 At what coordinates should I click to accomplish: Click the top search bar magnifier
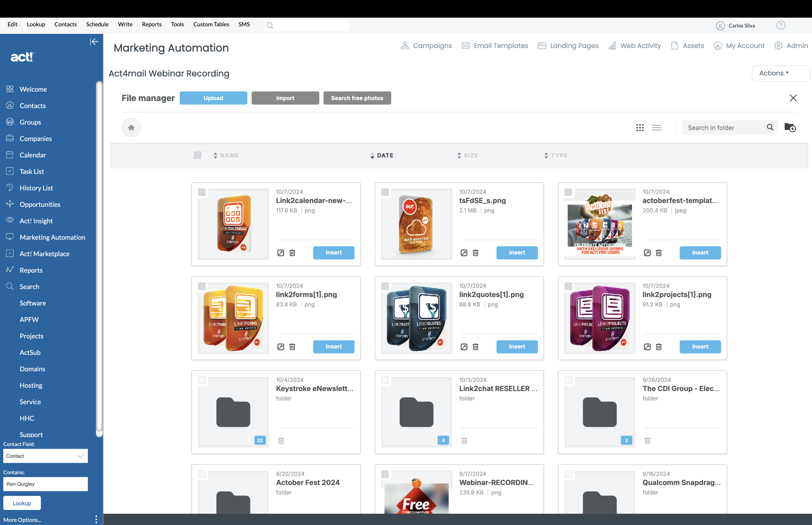269,26
